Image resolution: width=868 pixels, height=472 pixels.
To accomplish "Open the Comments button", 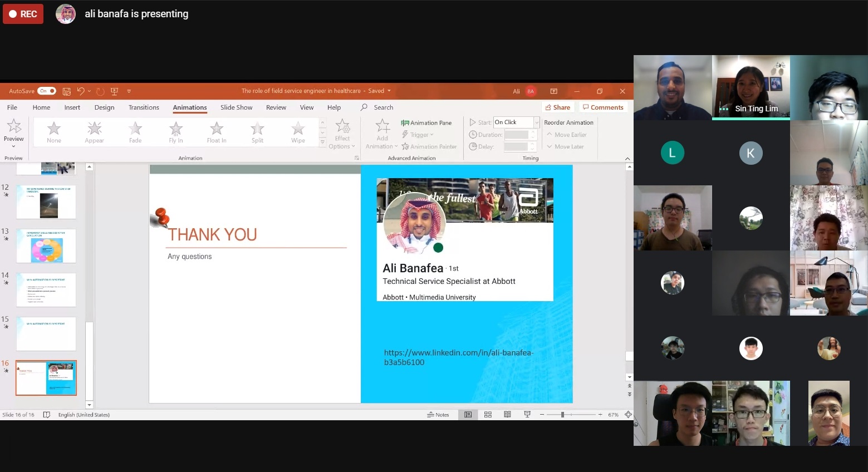I will (603, 107).
